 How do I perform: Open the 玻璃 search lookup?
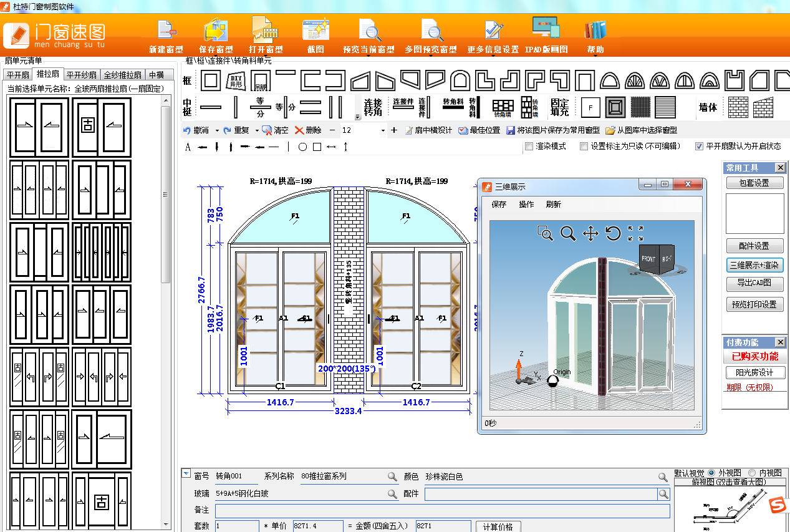point(392,494)
